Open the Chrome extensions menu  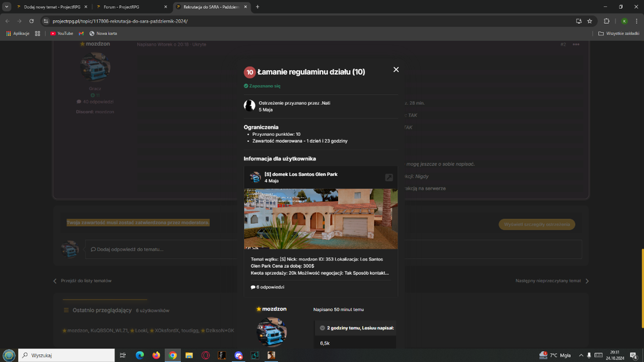[x=607, y=21]
